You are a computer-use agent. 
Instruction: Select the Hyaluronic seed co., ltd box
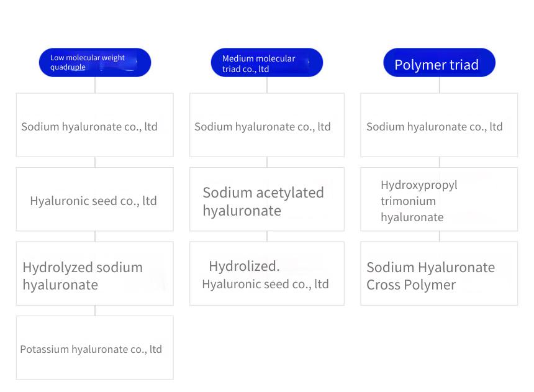pos(94,199)
